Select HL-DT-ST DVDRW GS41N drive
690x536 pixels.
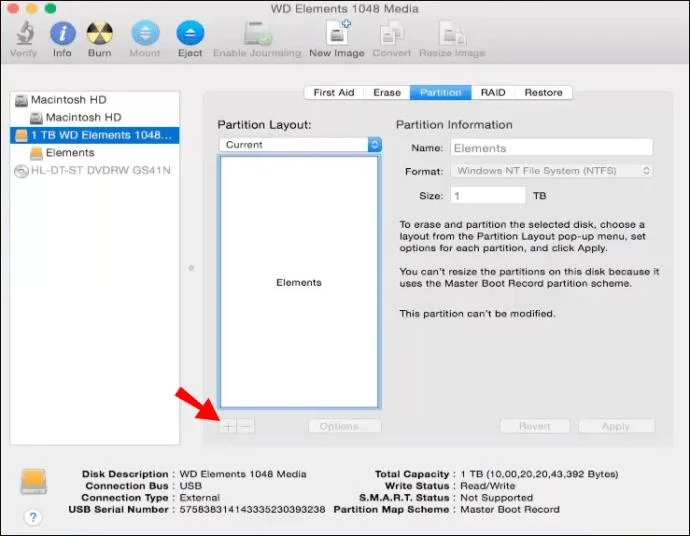click(95, 170)
